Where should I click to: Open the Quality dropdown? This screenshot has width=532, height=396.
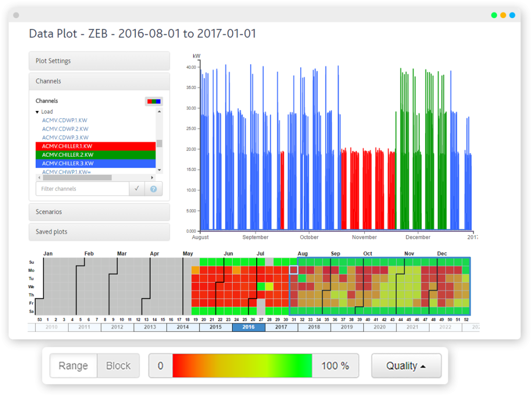click(406, 366)
